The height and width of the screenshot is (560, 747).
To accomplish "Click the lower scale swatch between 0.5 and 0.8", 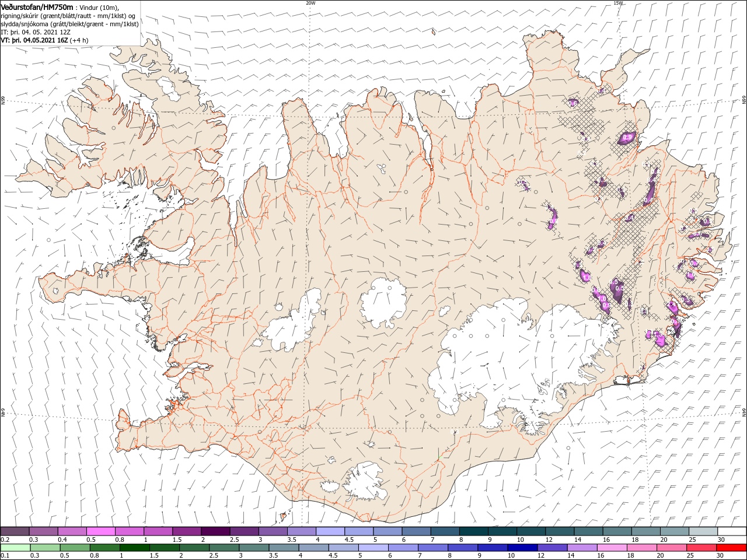I will [75, 548].
